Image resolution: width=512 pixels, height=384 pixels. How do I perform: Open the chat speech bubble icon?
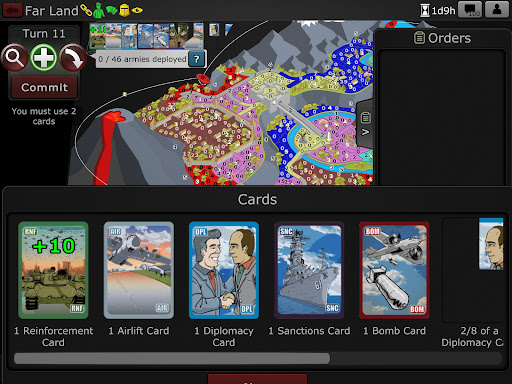[470, 10]
